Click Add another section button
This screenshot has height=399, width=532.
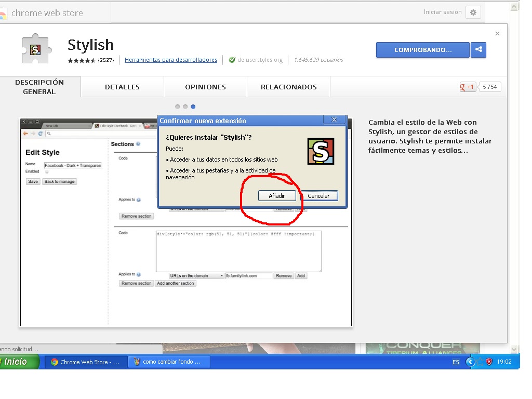click(x=176, y=283)
